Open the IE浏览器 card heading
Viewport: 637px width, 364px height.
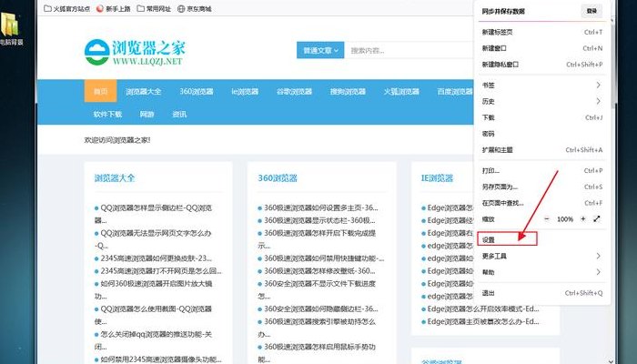click(x=437, y=178)
